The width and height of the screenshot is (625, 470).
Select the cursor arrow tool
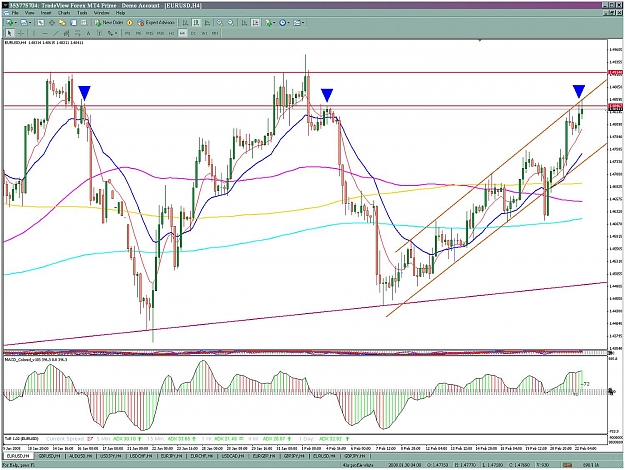pyautogui.click(x=10, y=33)
